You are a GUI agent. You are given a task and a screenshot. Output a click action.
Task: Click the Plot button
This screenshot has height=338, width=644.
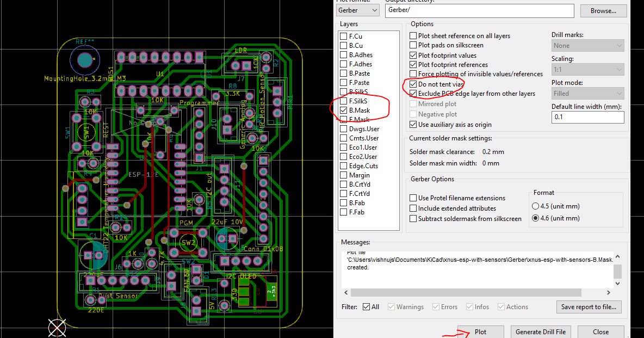tap(480, 331)
